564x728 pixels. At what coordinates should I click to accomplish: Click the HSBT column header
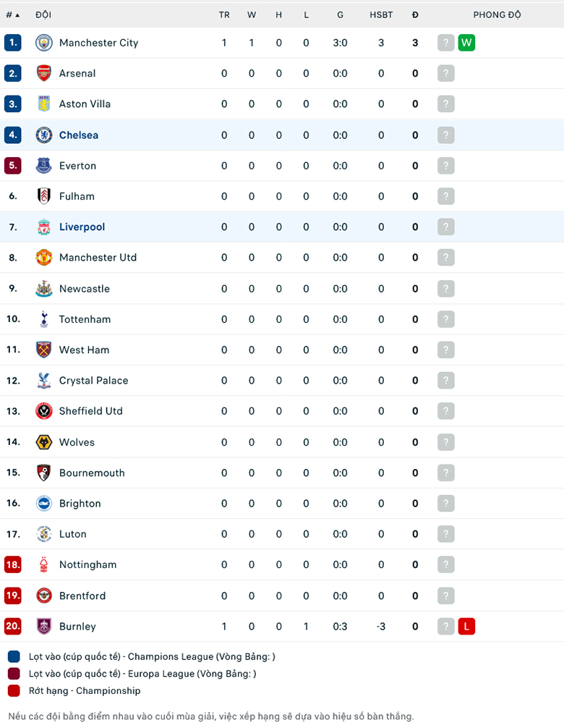381,14
